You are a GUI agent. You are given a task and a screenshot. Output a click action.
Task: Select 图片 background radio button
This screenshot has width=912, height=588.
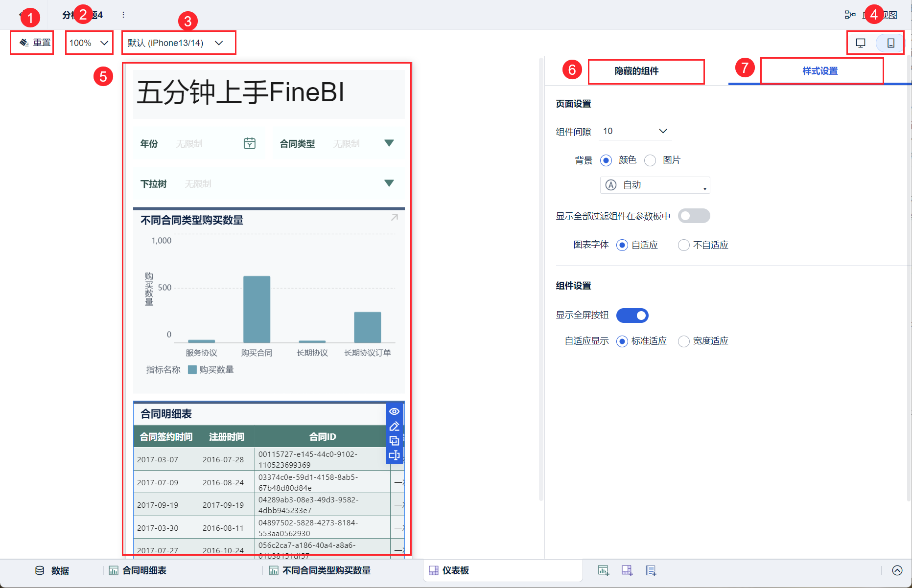pyautogui.click(x=650, y=160)
